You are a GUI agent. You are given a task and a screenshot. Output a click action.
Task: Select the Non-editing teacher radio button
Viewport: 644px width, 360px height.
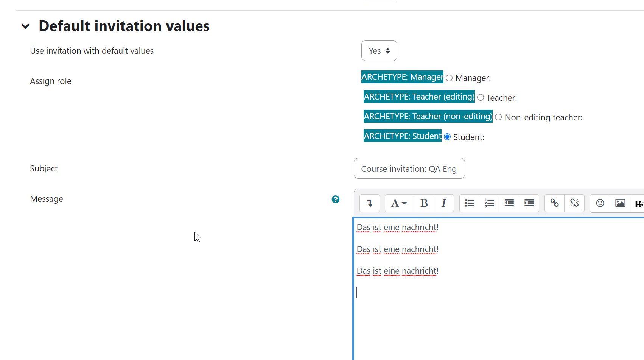[x=498, y=117]
